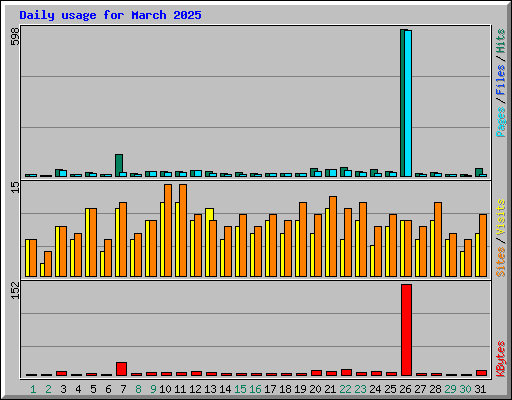Click the orange visits bar for day 23
Screen dimensions: 512x400
[x=363, y=239]
